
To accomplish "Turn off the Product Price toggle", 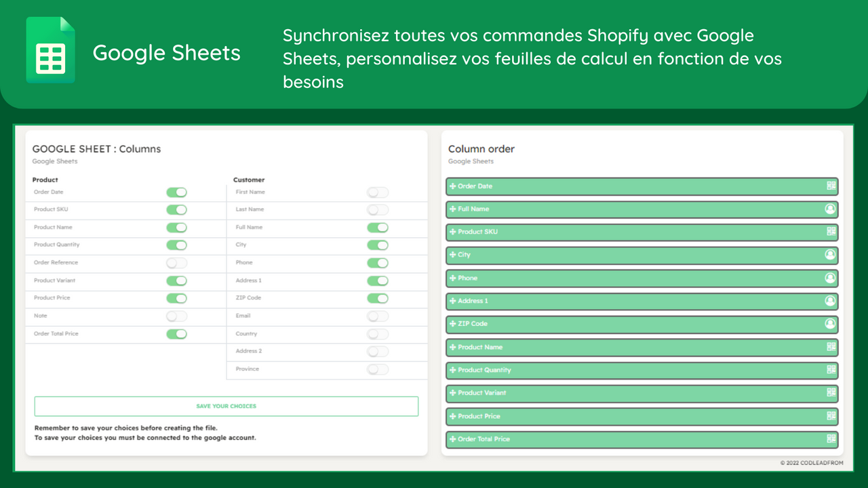I will 176,298.
